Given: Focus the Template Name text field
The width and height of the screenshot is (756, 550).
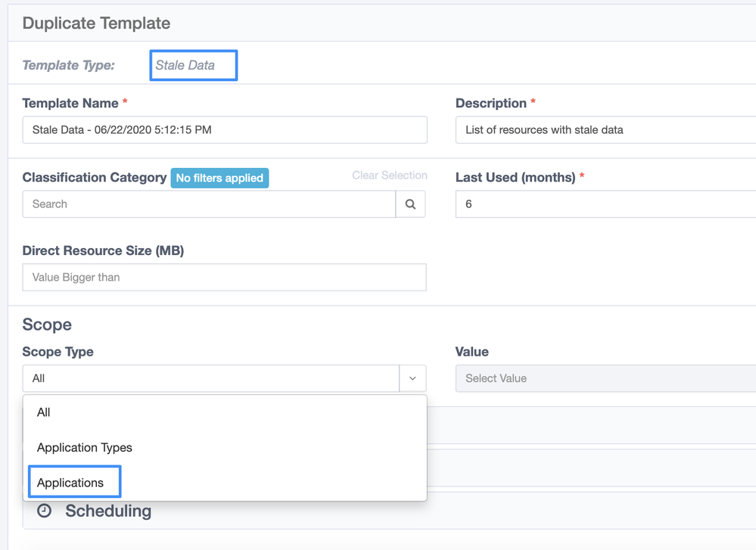Looking at the screenshot, I should (225, 130).
